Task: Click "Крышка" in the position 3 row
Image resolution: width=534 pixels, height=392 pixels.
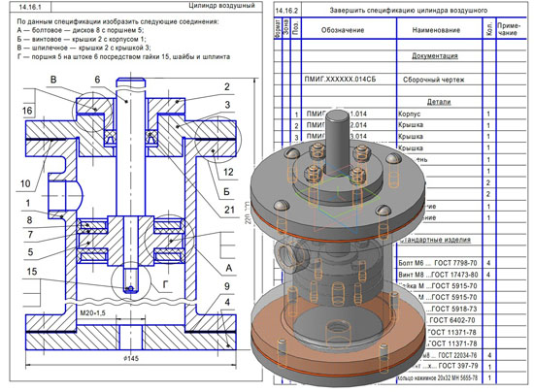Action: [411, 137]
